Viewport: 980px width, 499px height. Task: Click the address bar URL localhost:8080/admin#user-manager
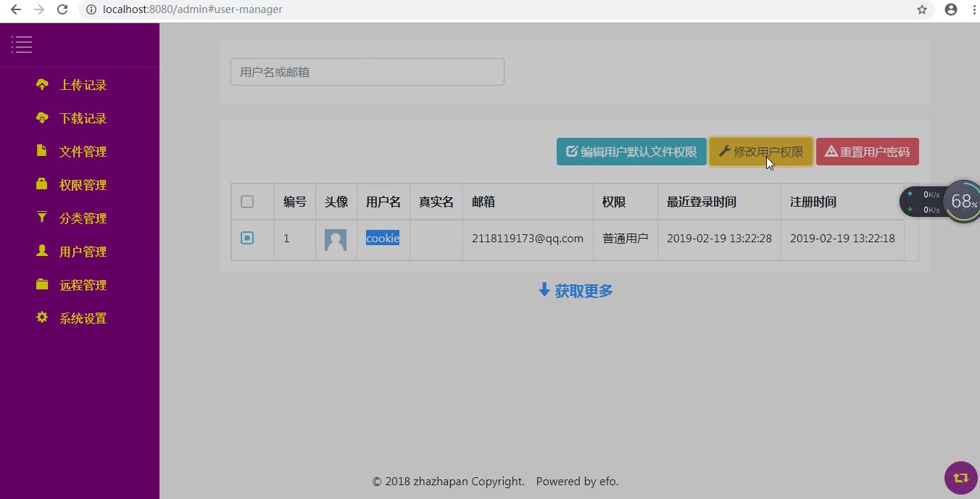click(x=193, y=9)
